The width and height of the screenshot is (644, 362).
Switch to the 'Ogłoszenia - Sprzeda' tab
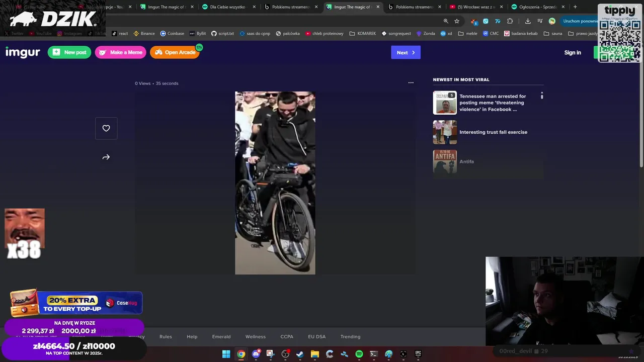pyautogui.click(x=537, y=7)
